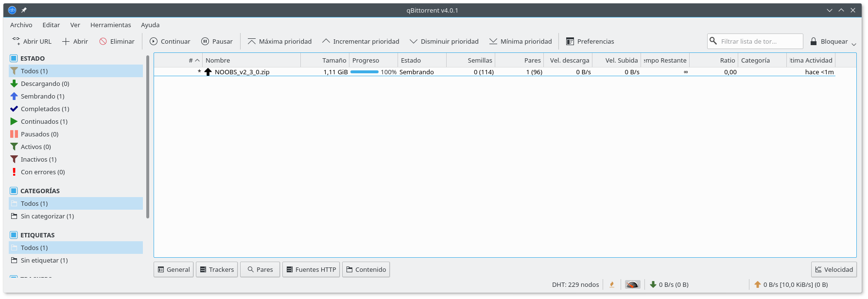Click the upload speed '0 B/s [10,0 KiB/s]' indicator
This screenshot has width=868, height=299.
[791, 284]
